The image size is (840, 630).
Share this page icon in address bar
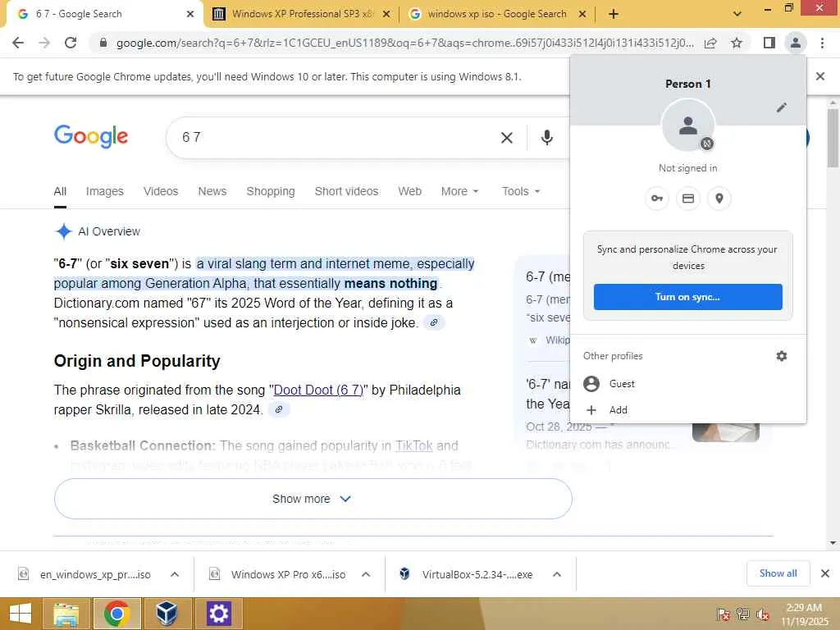[x=710, y=43]
